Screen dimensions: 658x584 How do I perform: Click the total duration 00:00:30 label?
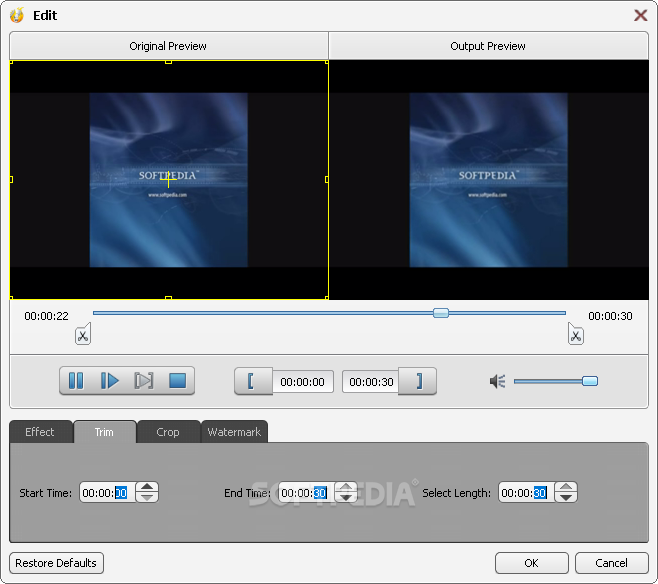[610, 316]
